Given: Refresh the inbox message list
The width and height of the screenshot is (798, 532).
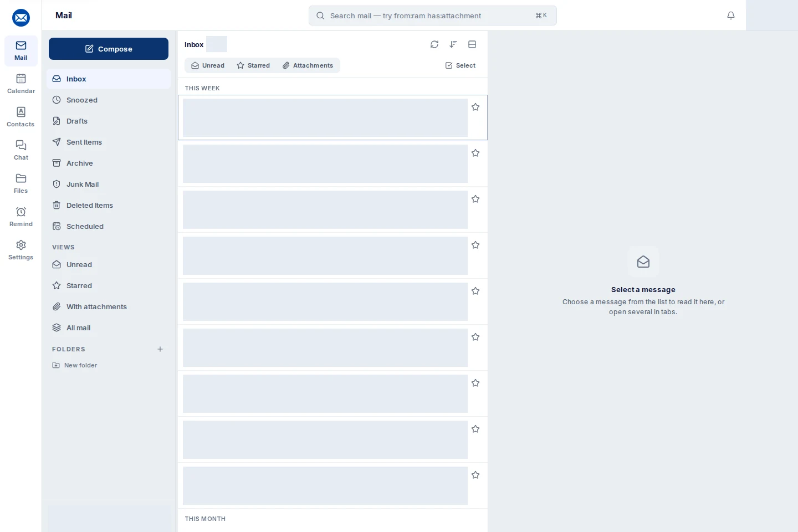Looking at the screenshot, I should [434, 44].
